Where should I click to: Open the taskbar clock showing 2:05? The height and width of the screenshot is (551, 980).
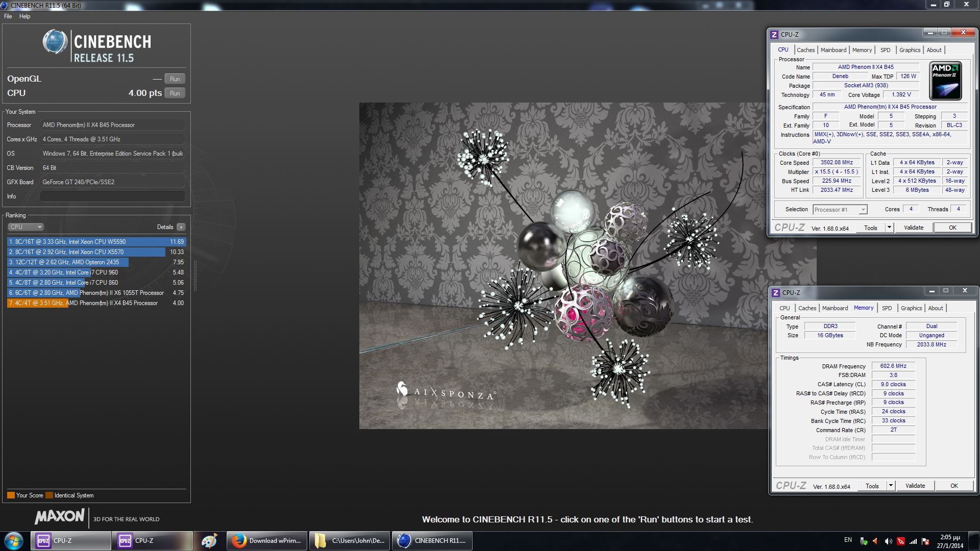[x=950, y=541]
